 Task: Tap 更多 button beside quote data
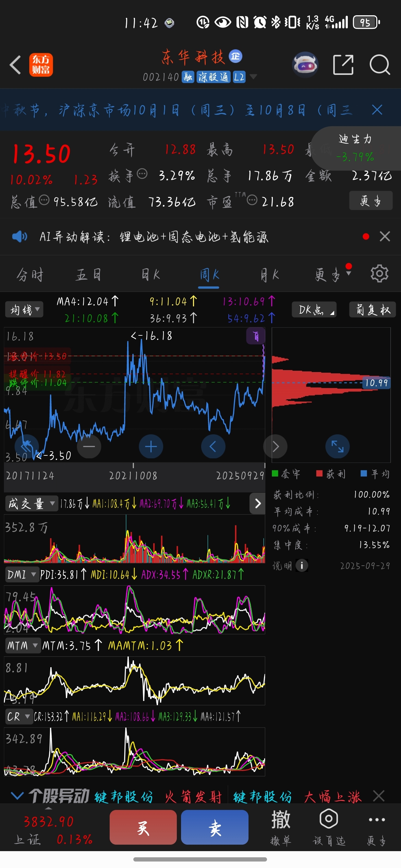pyautogui.click(x=371, y=200)
